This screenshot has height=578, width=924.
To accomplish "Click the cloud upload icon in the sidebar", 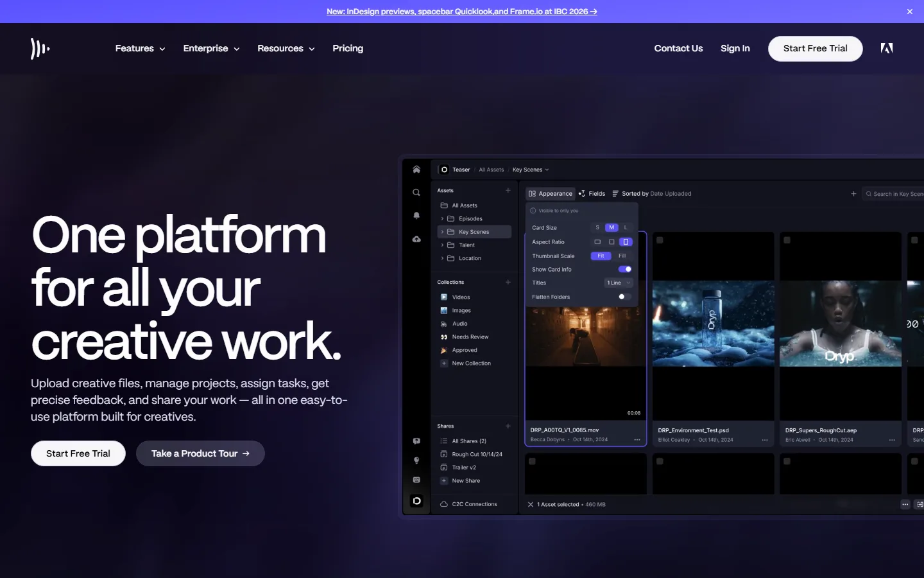I will click(x=416, y=239).
